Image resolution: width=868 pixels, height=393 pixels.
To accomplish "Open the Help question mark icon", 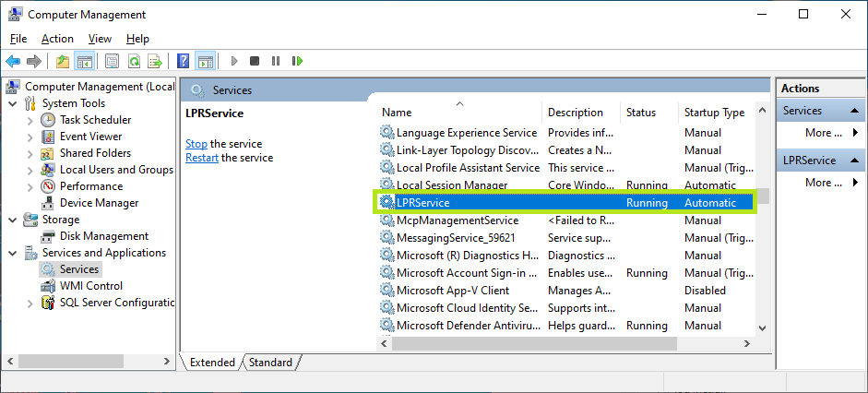I will tap(184, 61).
